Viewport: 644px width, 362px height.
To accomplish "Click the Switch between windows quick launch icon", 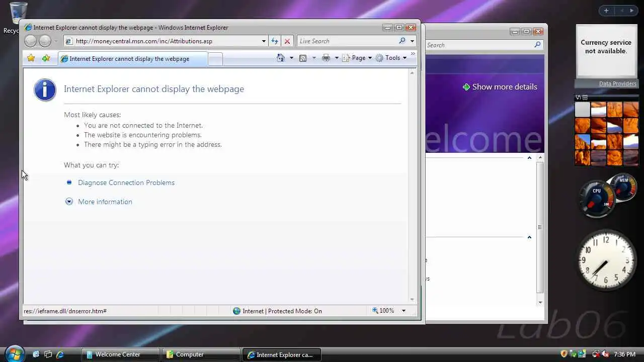I will pos(48,354).
